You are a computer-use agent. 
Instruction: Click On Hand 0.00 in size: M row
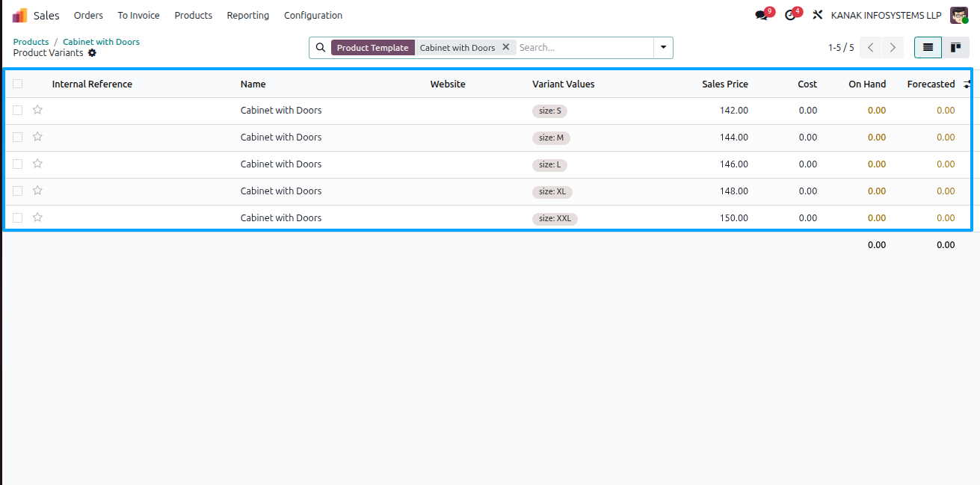pyautogui.click(x=877, y=137)
